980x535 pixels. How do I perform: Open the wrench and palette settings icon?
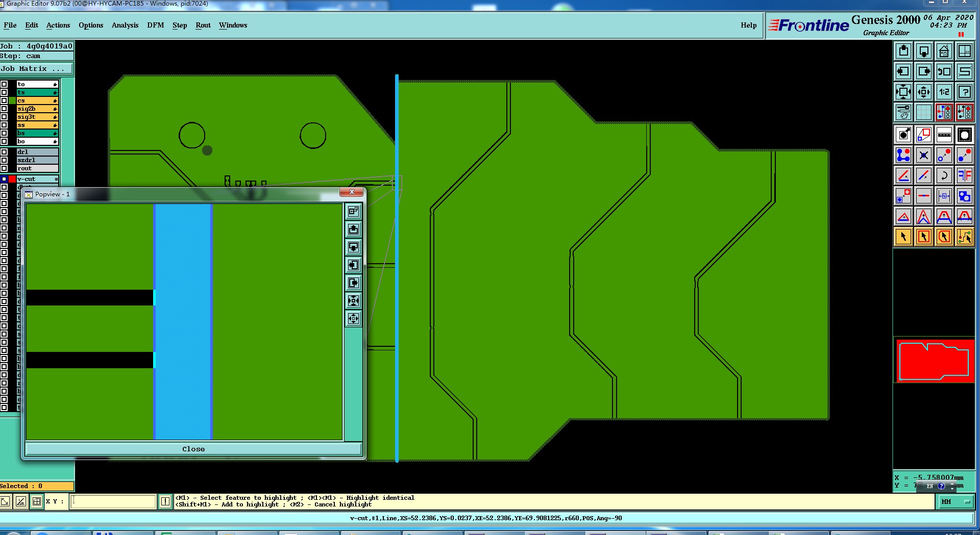(x=903, y=112)
